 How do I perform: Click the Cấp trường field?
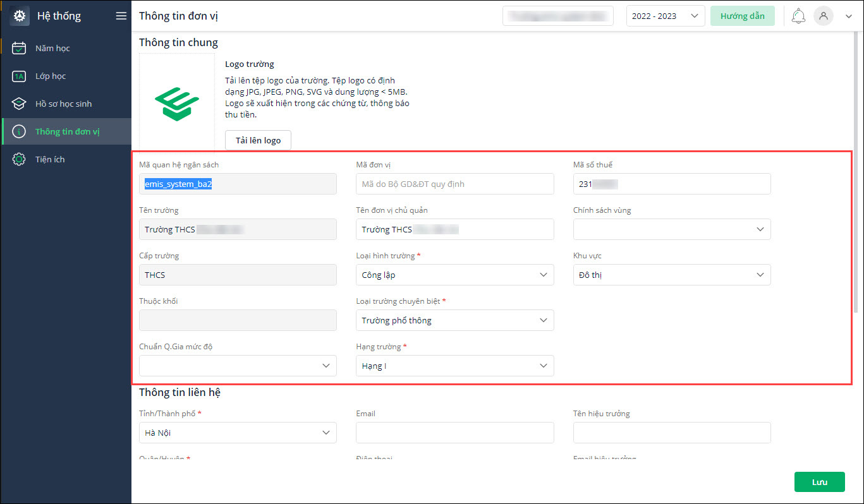pyautogui.click(x=238, y=275)
